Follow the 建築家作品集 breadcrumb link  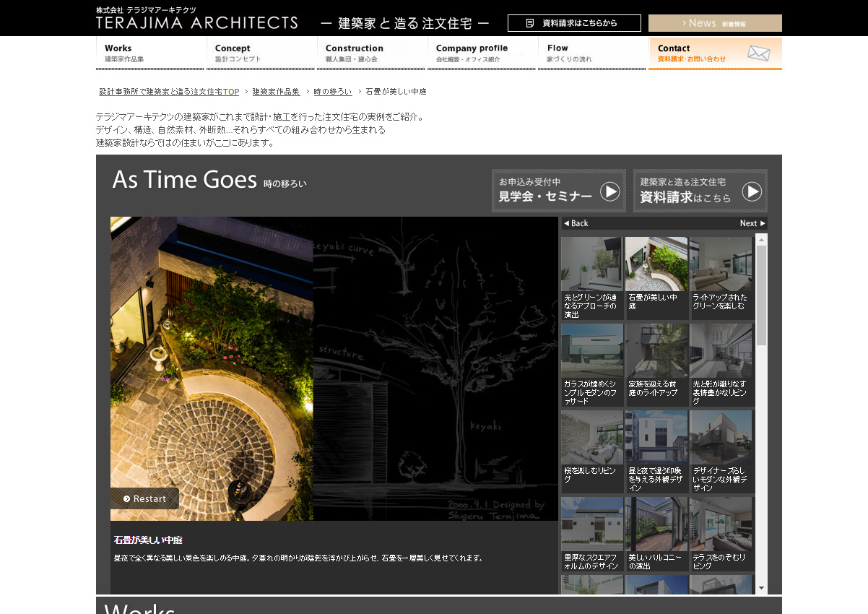click(277, 92)
